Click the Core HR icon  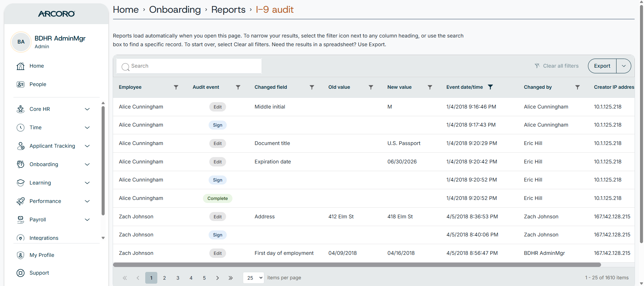(20, 109)
